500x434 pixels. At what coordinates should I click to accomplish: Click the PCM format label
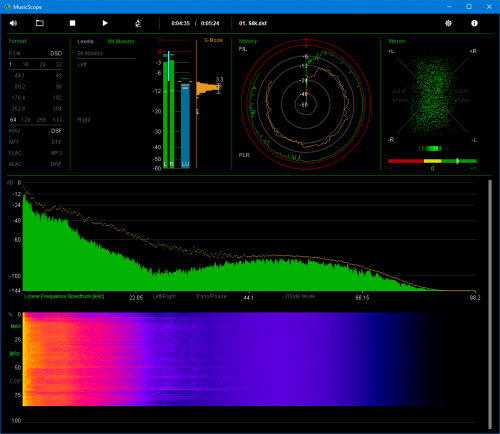14,53
